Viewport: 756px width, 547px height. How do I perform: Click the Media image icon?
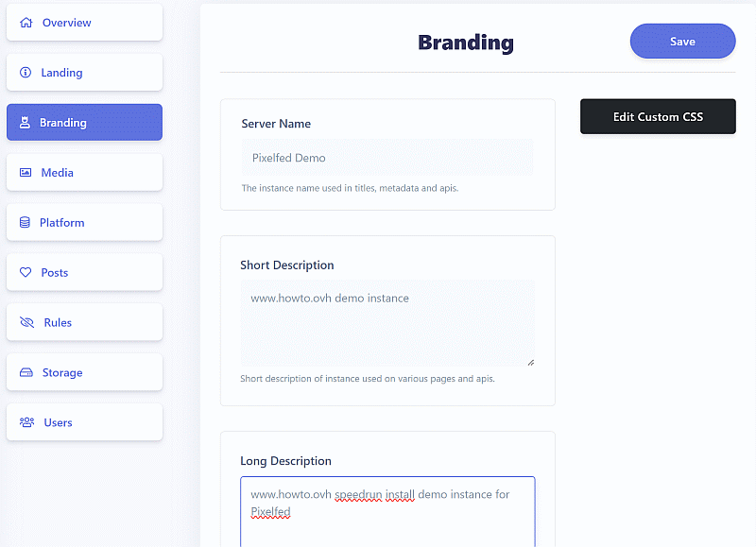click(26, 173)
